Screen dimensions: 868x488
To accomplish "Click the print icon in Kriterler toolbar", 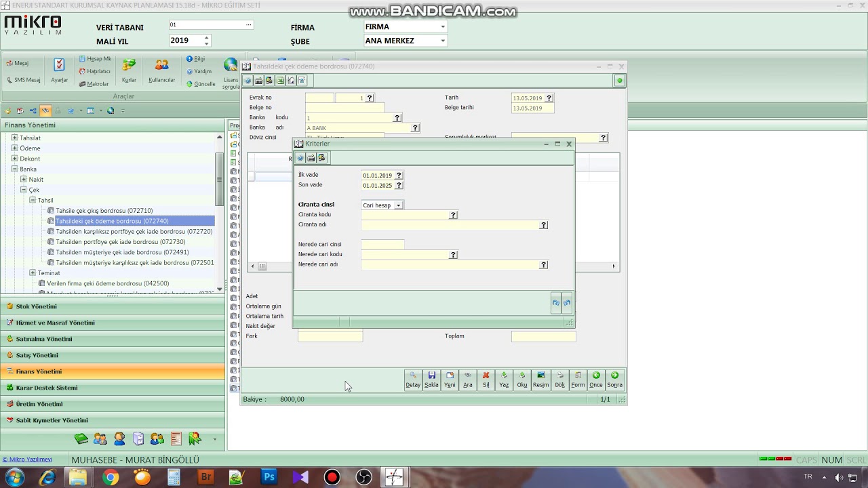I will point(311,158).
